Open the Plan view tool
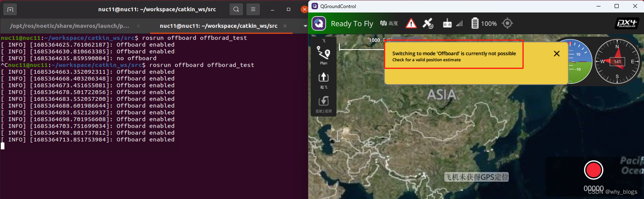This screenshot has height=199, width=644. tap(324, 56)
